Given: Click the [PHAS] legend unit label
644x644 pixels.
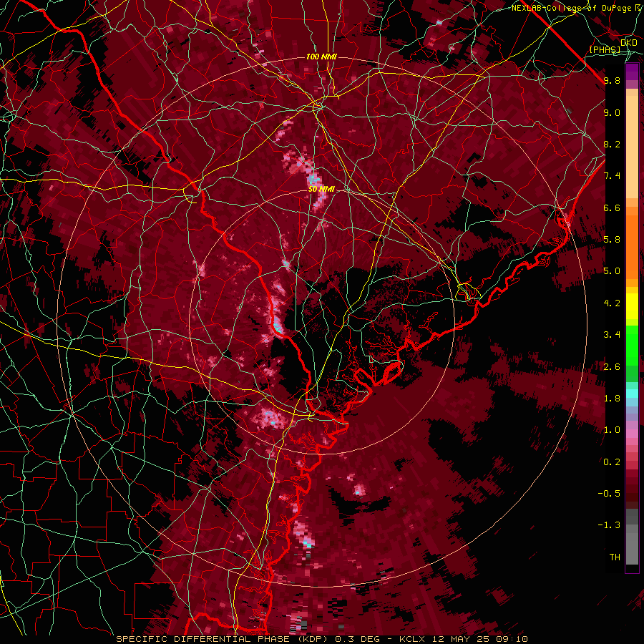Looking at the screenshot, I should (605, 49).
